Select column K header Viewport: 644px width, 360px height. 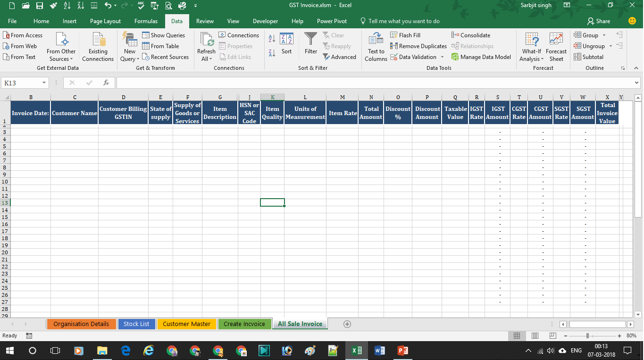[272, 97]
